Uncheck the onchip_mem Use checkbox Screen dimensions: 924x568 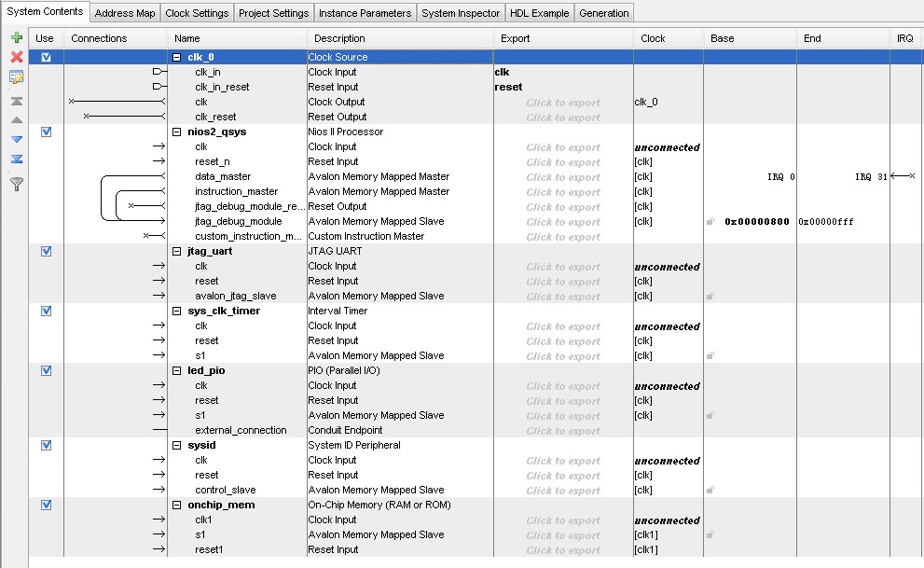click(x=46, y=505)
